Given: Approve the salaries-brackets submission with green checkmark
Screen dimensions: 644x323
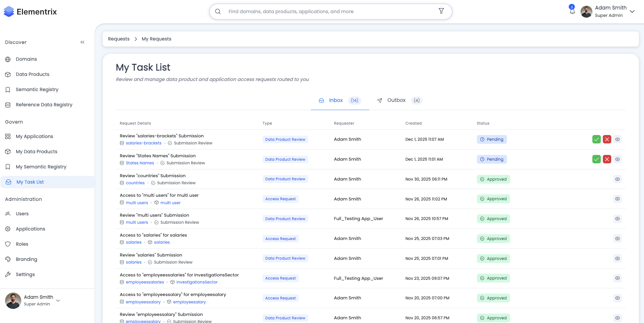Looking at the screenshot, I should tap(596, 139).
